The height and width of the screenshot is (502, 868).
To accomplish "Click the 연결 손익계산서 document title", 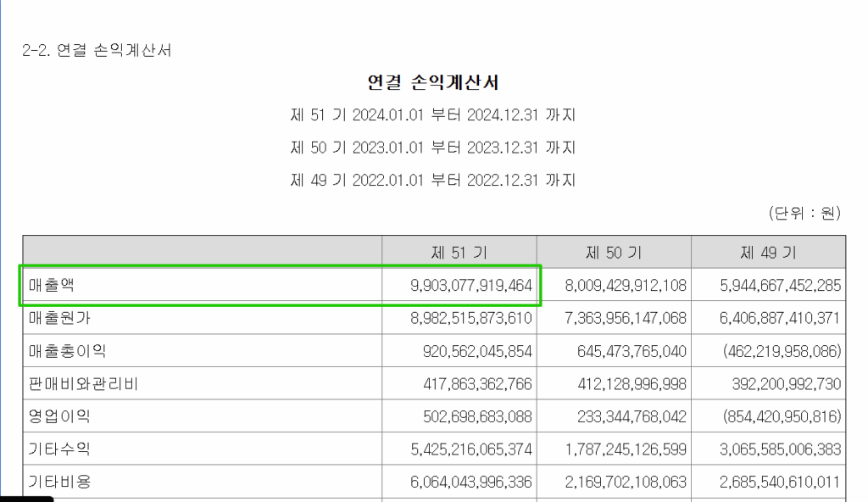I will [434, 81].
